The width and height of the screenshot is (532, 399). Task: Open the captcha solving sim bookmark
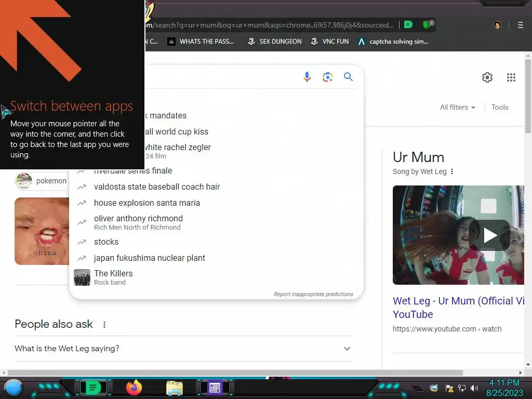coord(393,42)
